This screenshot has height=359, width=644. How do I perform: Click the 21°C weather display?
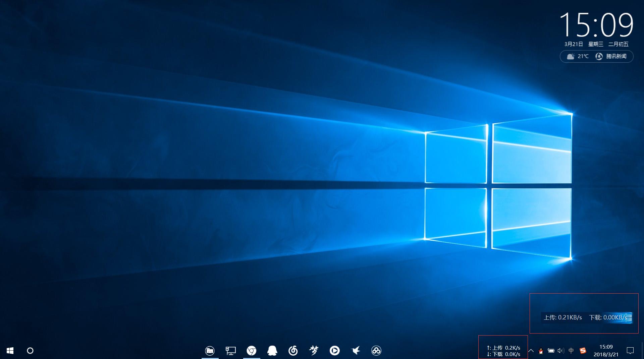pyautogui.click(x=578, y=56)
